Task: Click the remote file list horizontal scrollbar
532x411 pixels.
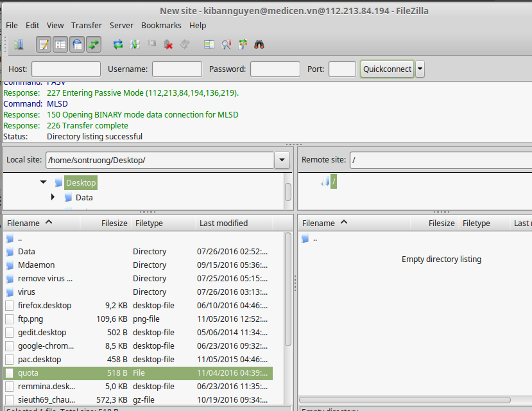Action: coord(405,400)
